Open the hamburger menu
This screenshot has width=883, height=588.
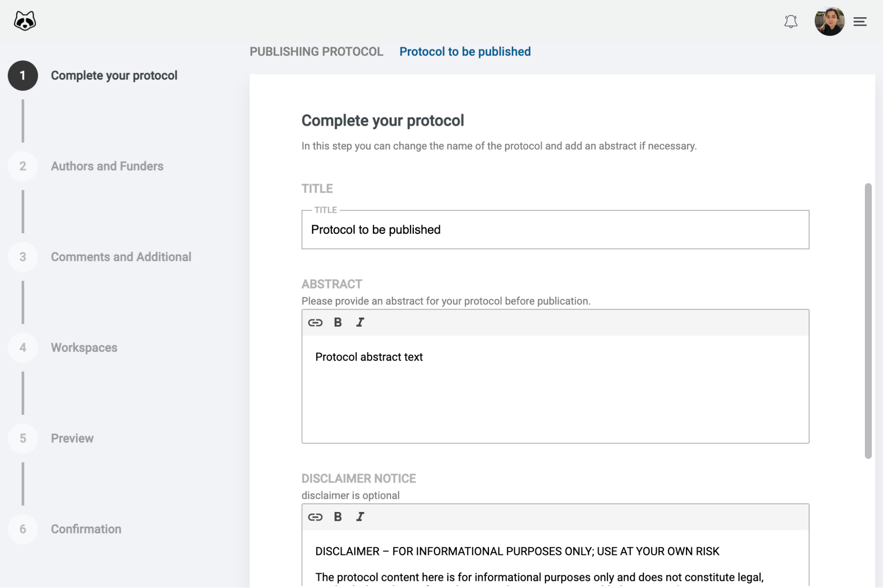(860, 21)
